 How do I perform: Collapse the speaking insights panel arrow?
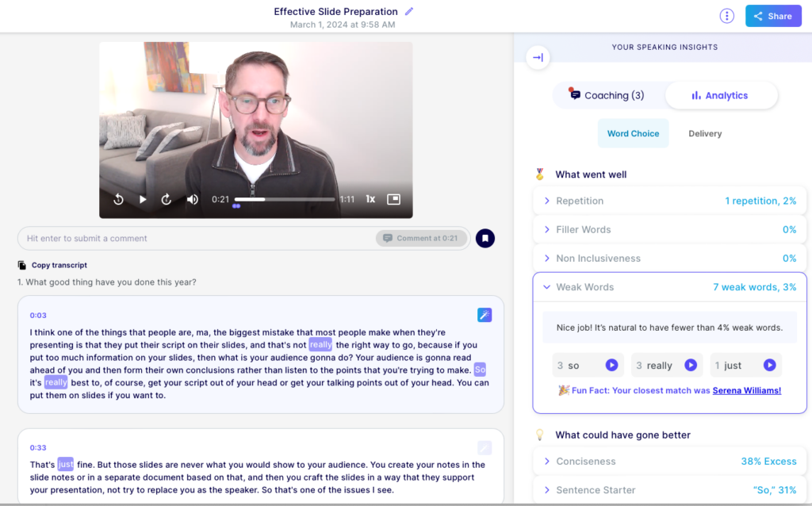pos(538,57)
